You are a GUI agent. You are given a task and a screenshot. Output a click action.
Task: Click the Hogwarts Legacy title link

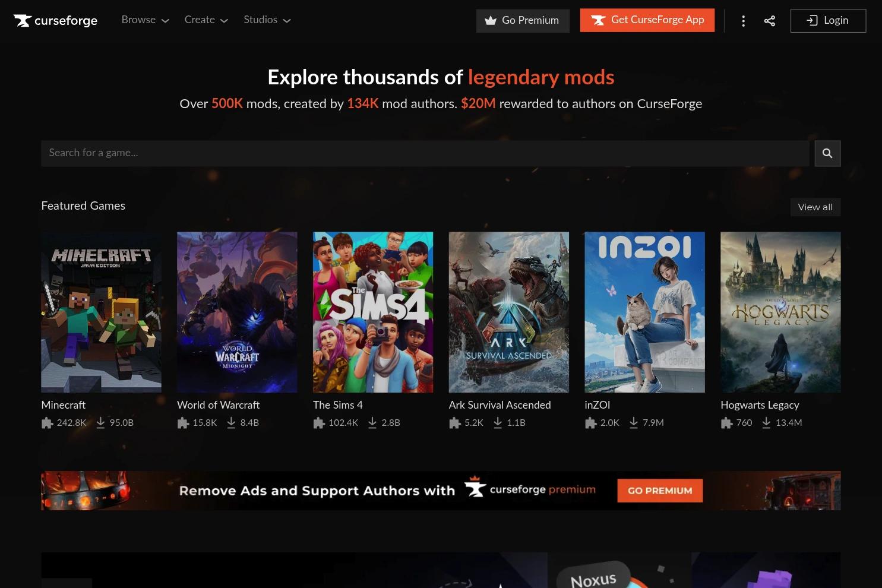(x=760, y=405)
